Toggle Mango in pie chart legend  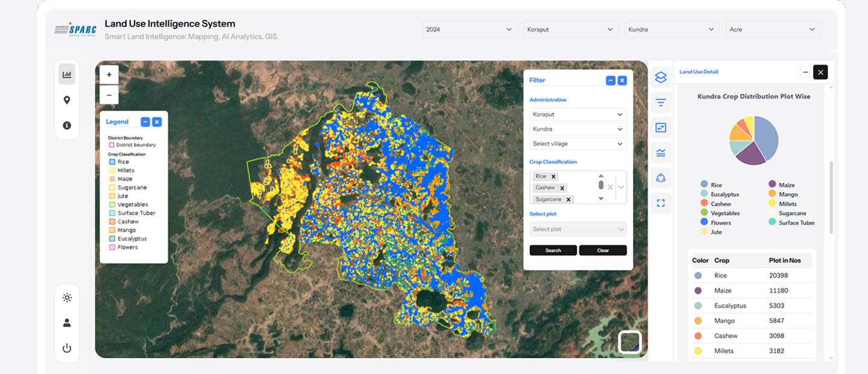click(783, 194)
